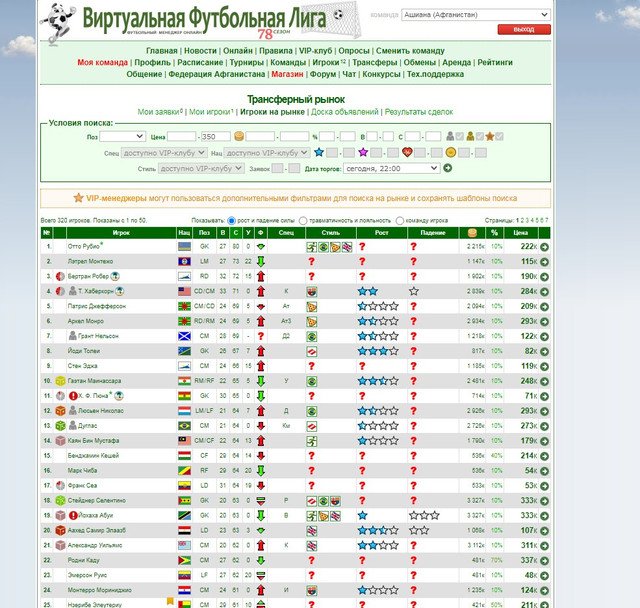The height and width of the screenshot is (608, 640).
Task: Open the Магазин menu link
Action: coord(287,74)
